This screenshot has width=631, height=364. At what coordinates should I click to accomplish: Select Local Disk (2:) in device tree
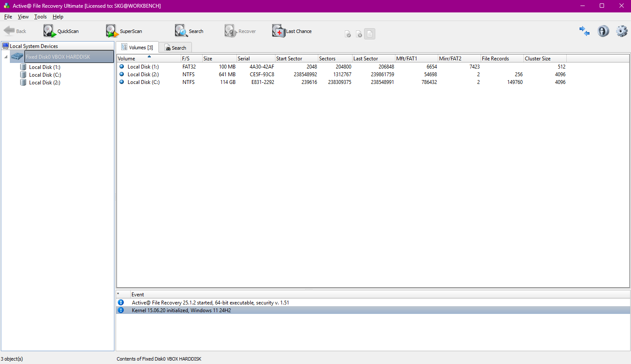45,82
